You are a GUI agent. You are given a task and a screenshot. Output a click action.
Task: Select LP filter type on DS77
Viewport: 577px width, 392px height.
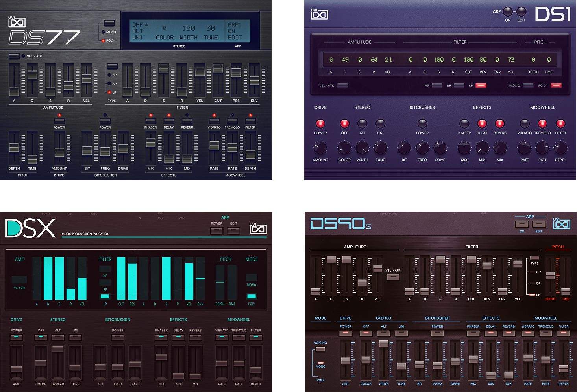(x=109, y=92)
